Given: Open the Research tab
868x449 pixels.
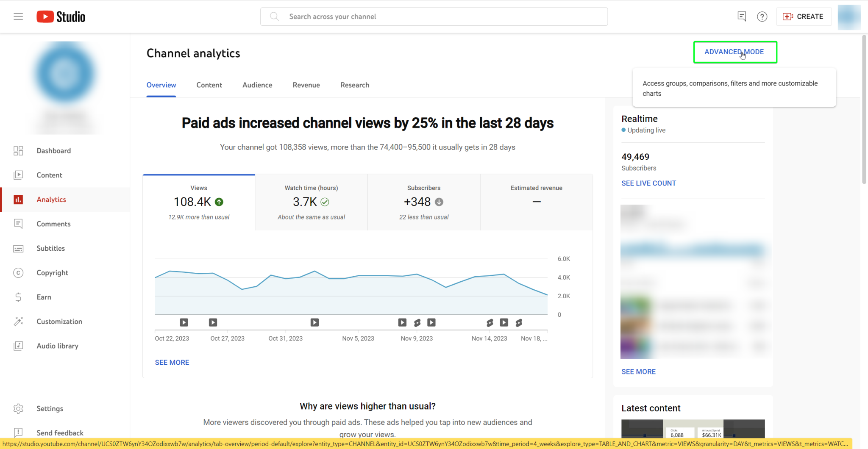Looking at the screenshot, I should [354, 85].
